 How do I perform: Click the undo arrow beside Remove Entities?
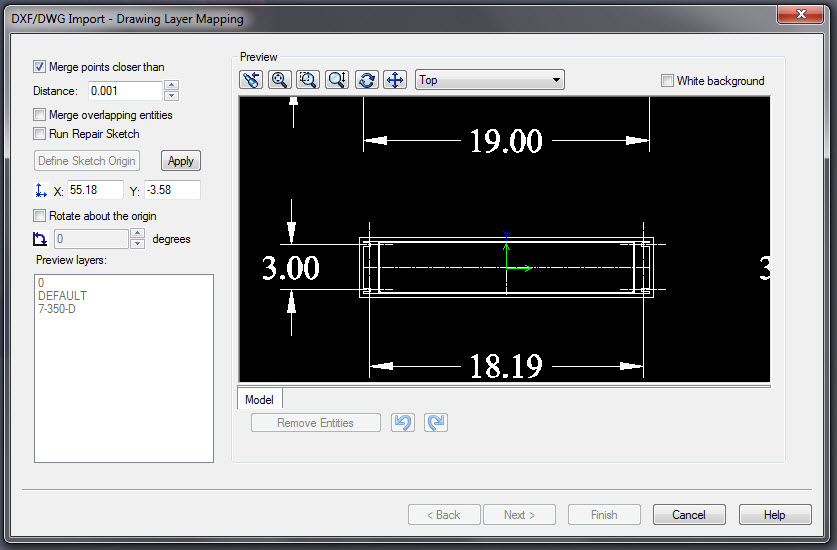pos(403,423)
